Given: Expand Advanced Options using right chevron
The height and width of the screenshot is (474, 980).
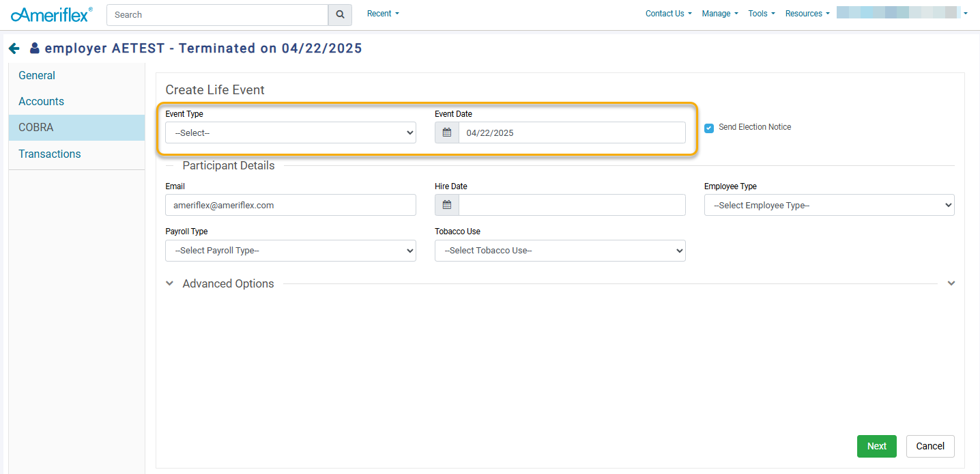Looking at the screenshot, I should (x=951, y=283).
